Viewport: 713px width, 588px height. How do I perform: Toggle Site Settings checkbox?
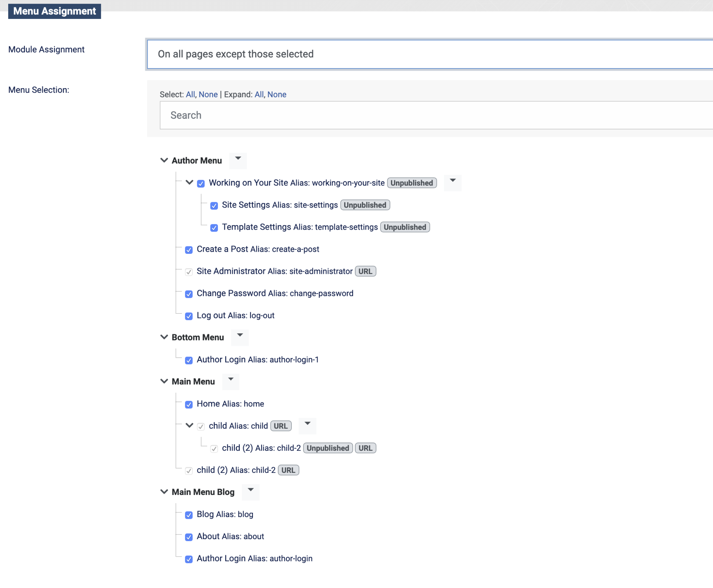[214, 205]
